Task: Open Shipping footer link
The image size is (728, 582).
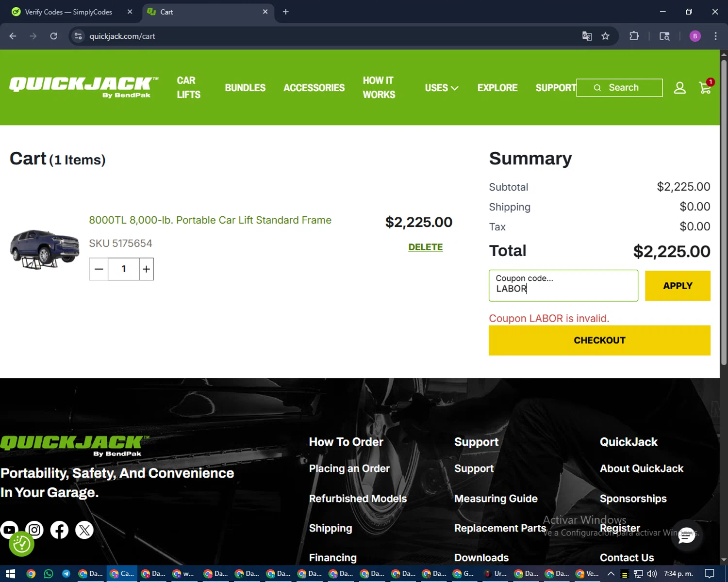Action: point(331,528)
